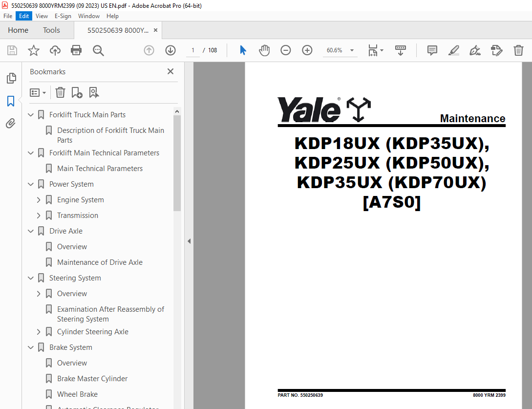Image resolution: width=532 pixels, height=409 pixels.
Task: Click the scrolling mode keyboard icon
Action: [401, 50]
